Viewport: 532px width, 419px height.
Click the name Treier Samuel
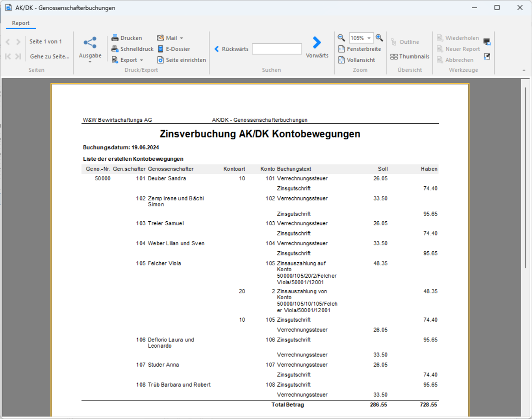[166, 224]
